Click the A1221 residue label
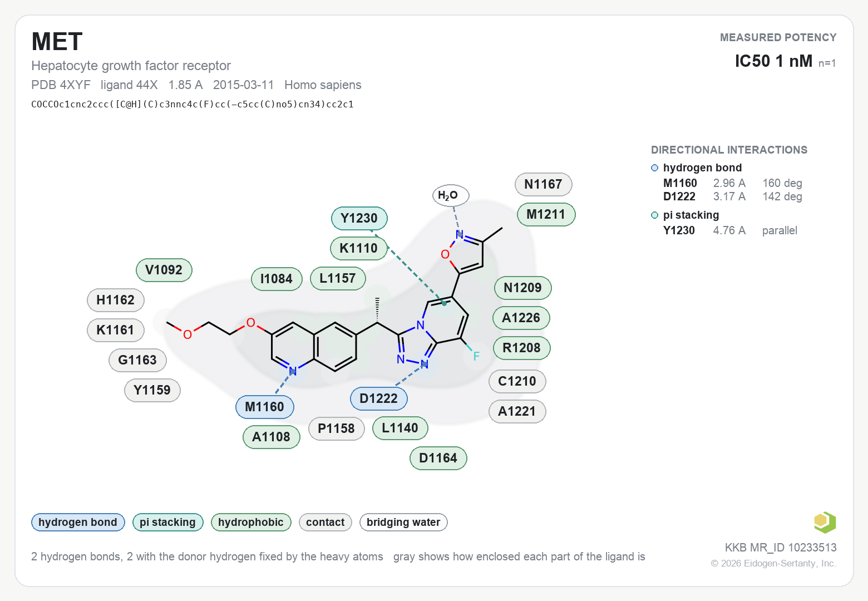This screenshot has height=601, width=868. pos(517,411)
